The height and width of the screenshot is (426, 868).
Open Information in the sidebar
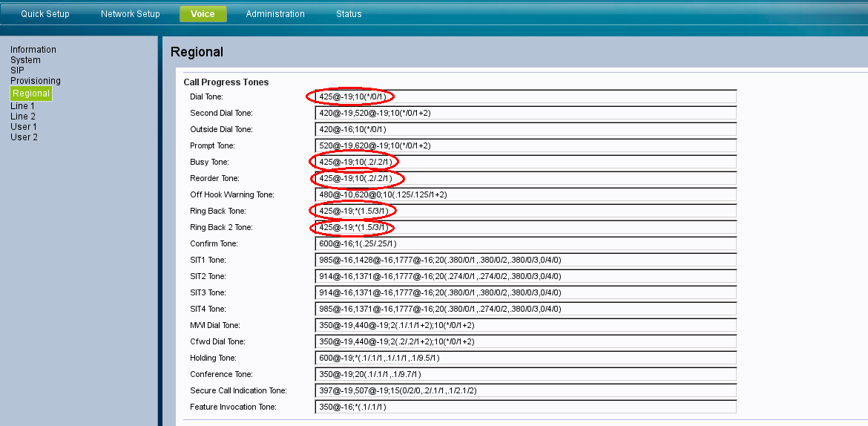[33, 50]
